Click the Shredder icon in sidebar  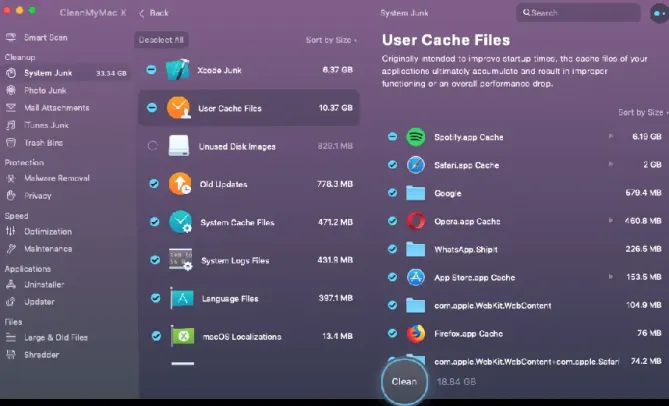point(11,355)
